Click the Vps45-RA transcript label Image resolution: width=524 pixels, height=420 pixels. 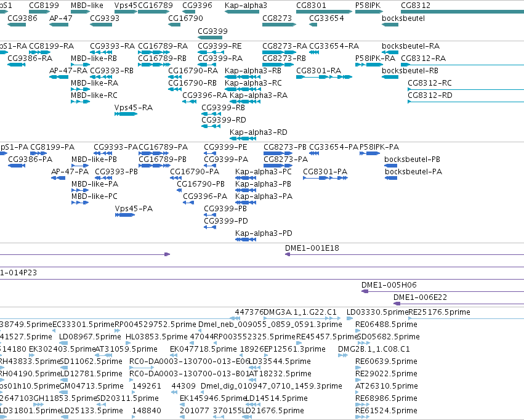coord(134,108)
